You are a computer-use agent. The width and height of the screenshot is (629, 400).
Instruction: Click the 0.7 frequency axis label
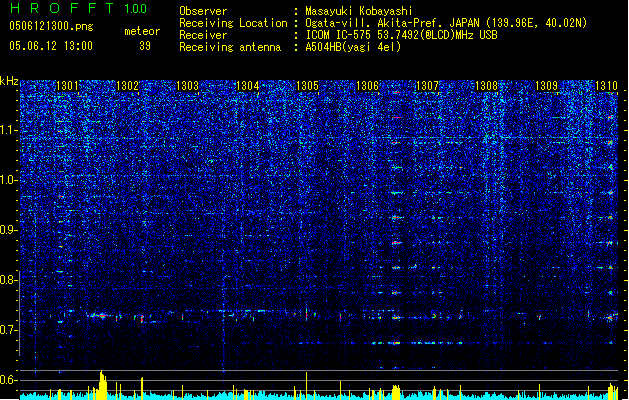(x=8, y=330)
